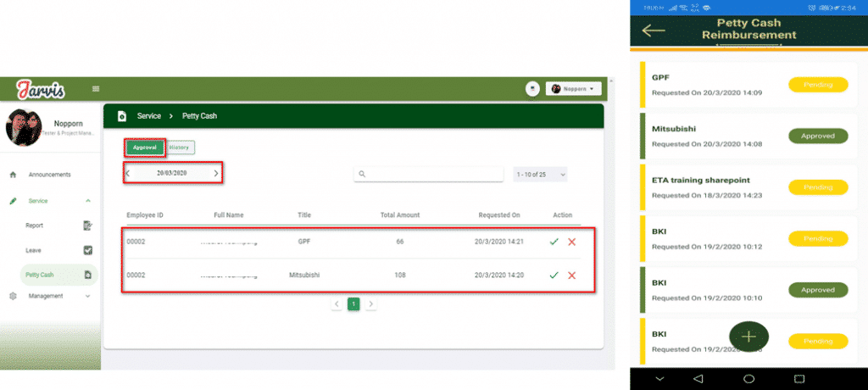Tap the mobile back arrow in Petty Cash header
This screenshot has height=390, width=868.
tap(654, 31)
